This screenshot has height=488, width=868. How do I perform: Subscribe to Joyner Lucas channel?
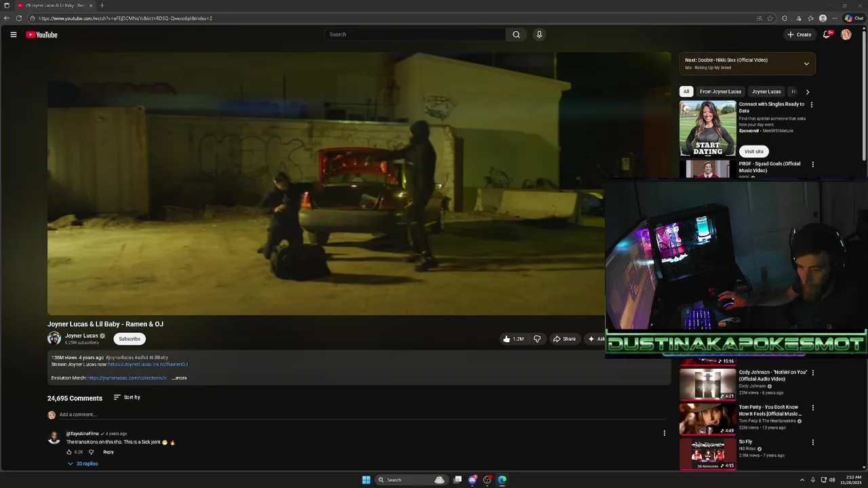click(x=130, y=339)
